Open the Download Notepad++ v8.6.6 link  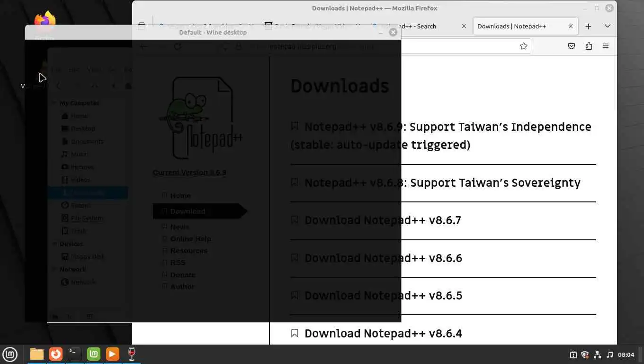pyautogui.click(x=383, y=258)
